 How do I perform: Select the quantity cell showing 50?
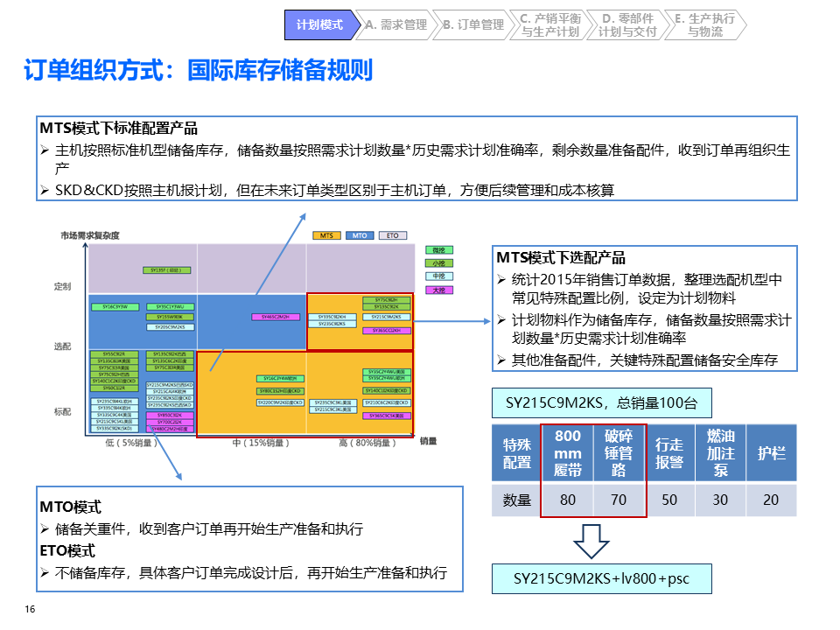669,500
